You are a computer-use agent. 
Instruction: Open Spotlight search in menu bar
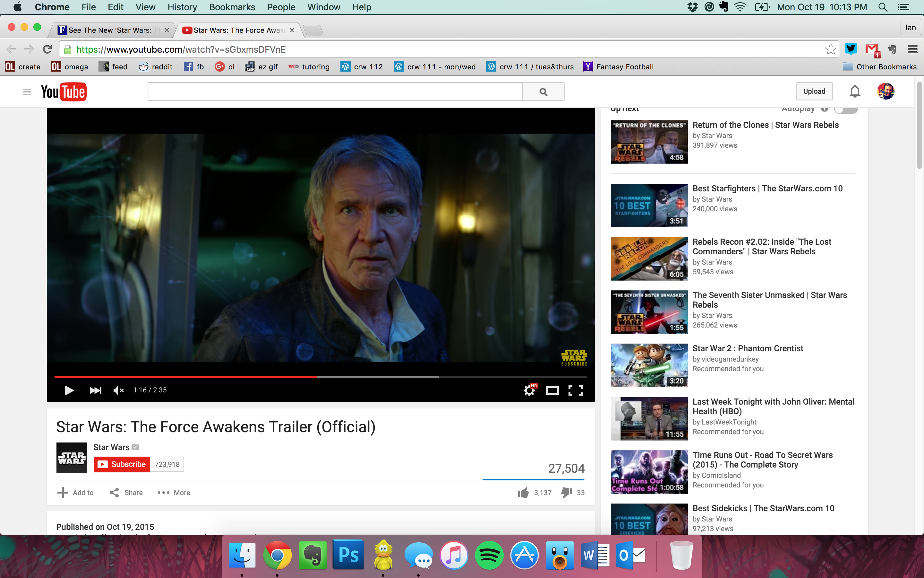(883, 7)
